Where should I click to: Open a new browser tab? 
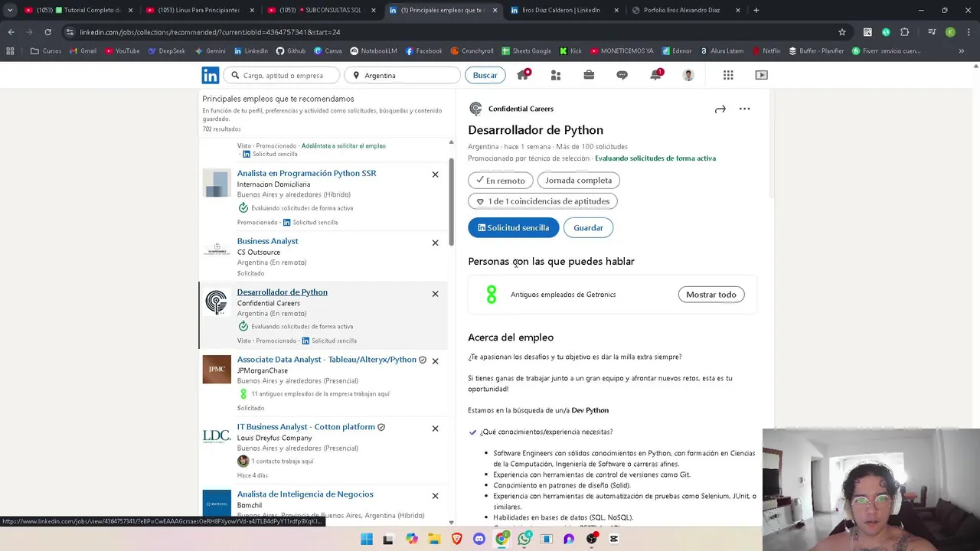tap(756, 10)
